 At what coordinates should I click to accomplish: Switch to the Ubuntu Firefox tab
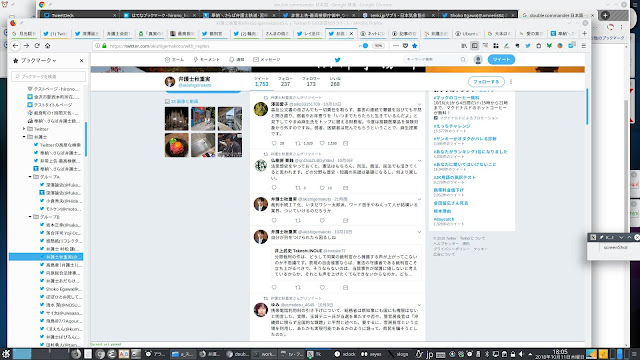[x=469, y=33]
